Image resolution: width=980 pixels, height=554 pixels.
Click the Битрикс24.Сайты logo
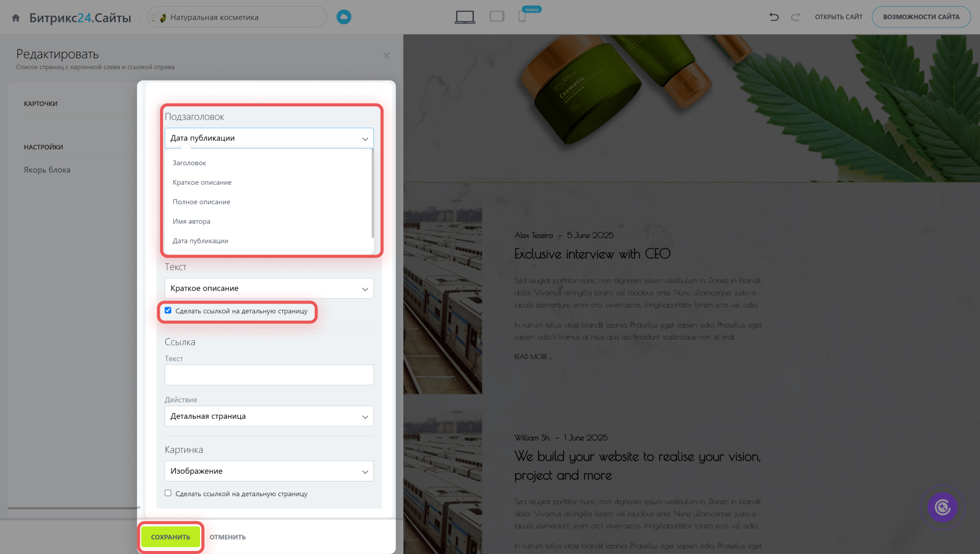click(80, 18)
